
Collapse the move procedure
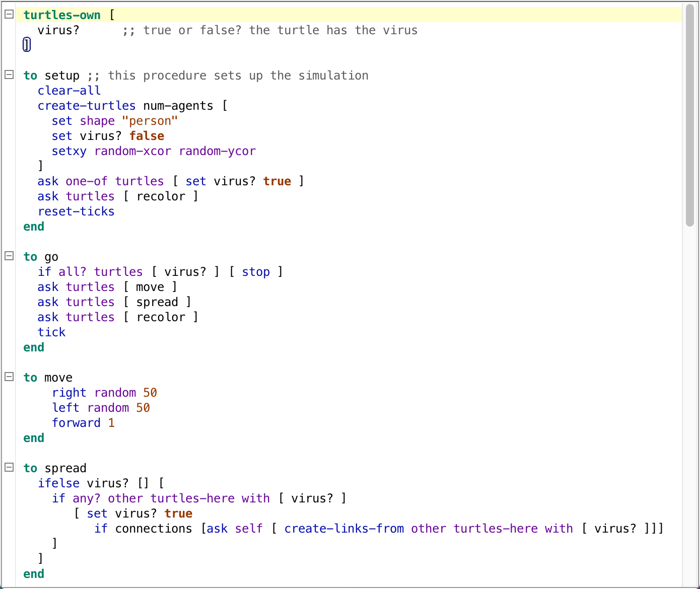[x=8, y=377]
